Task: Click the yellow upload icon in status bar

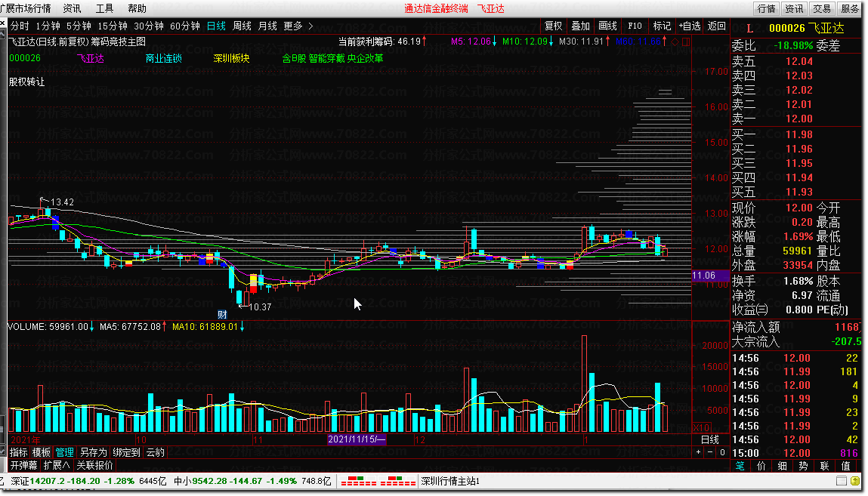Action: [855, 481]
